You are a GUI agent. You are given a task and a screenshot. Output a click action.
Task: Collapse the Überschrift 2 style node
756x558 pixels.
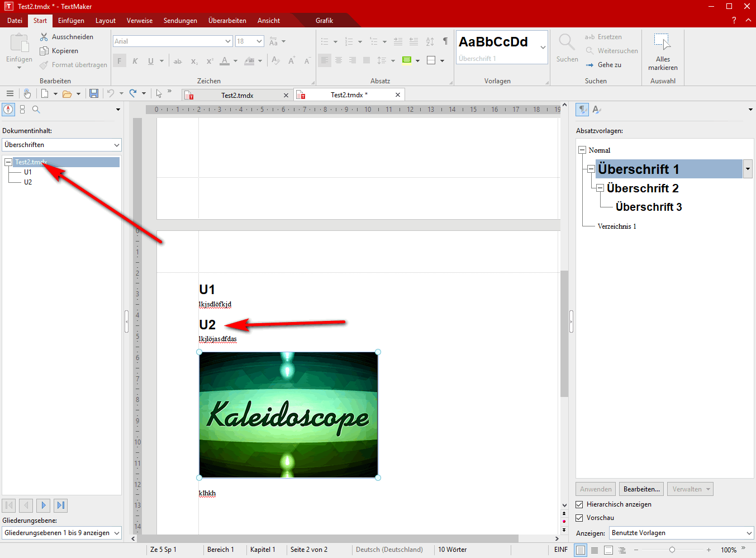click(600, 188)
